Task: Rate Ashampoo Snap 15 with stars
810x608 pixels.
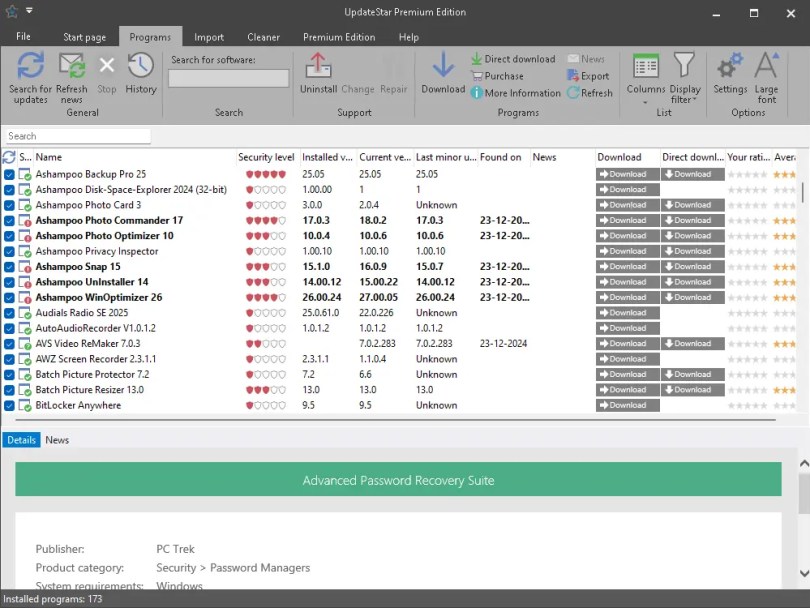Action: [x=747, y=267]
